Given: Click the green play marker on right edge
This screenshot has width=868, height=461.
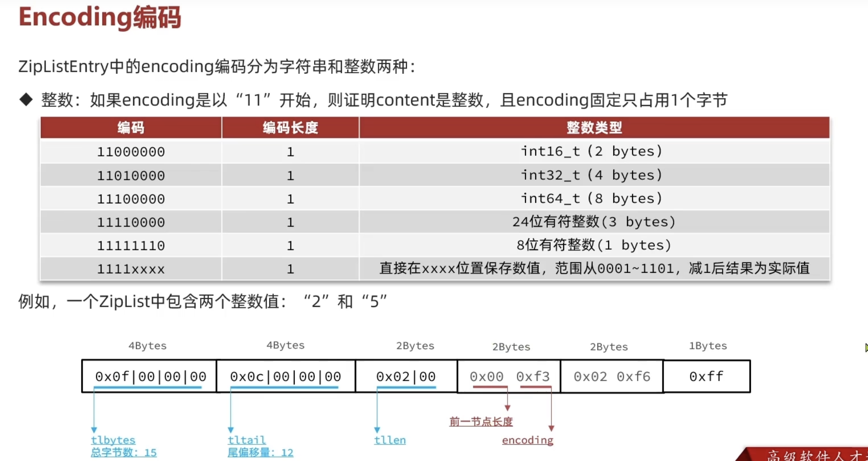Looking at the screenshot, I should 865,348.
